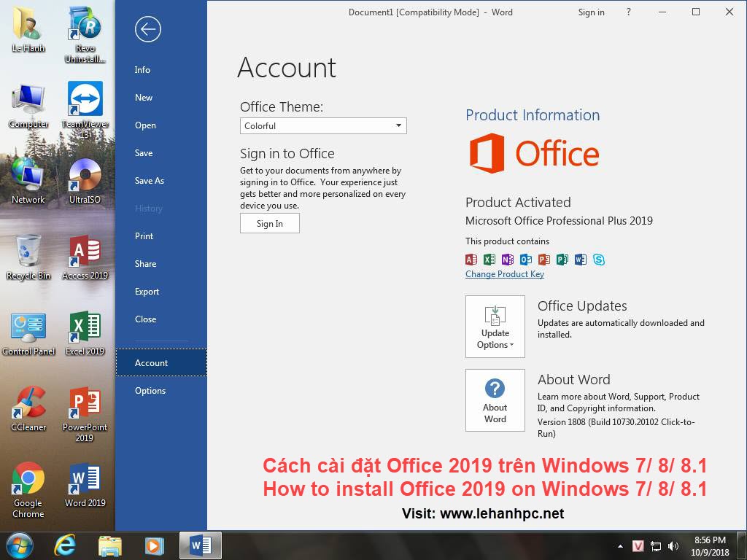Open the New tab in Backstage
Viewport: 747px width, 560px height.
point(161,97)
